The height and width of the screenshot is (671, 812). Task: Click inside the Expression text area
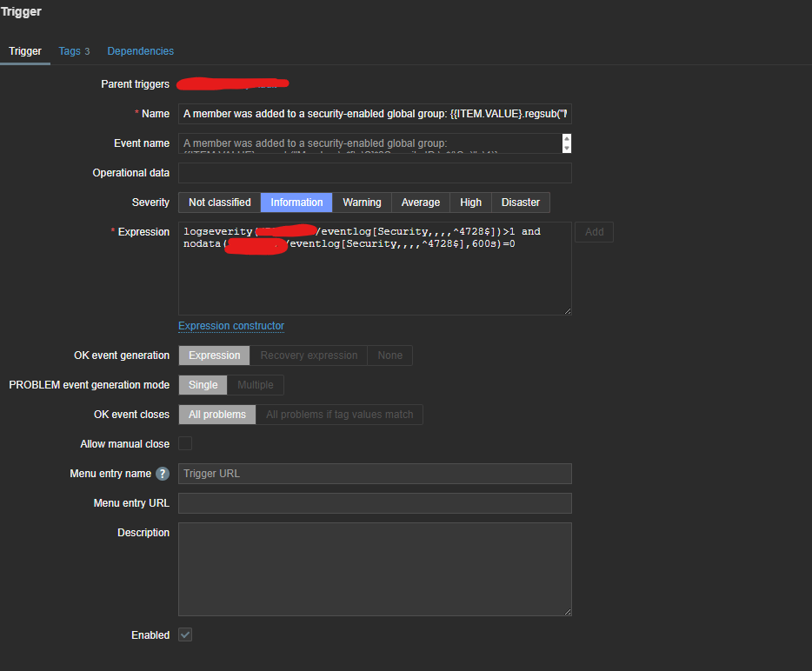[x=375, y=269]
